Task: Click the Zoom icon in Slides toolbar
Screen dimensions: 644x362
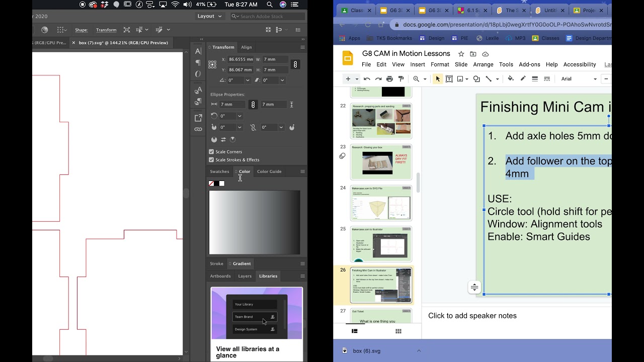Action: (416, 79)
